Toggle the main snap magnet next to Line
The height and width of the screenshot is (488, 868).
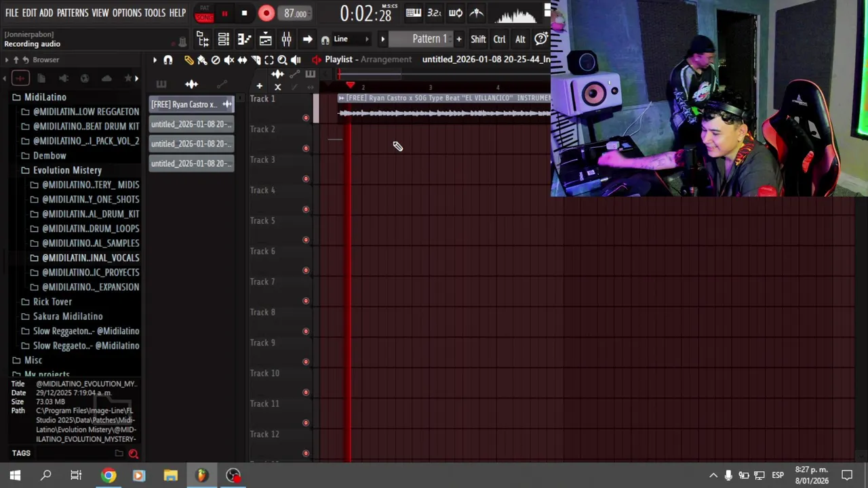(325, 40)
